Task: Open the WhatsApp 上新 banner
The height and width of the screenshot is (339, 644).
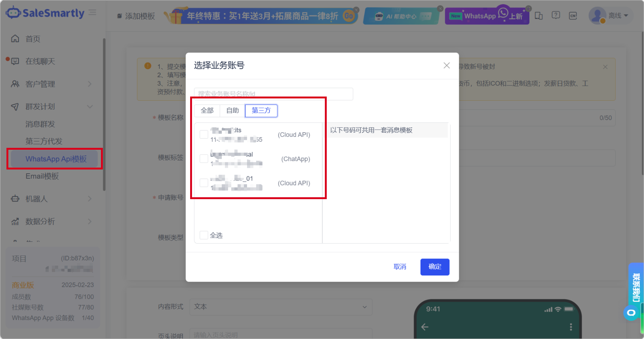Action: click(487, 16)
